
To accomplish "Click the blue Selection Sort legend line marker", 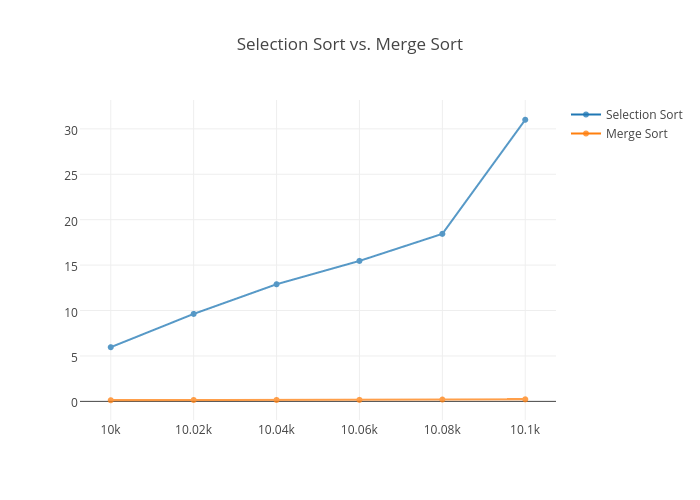I will (x=586, y=114).
